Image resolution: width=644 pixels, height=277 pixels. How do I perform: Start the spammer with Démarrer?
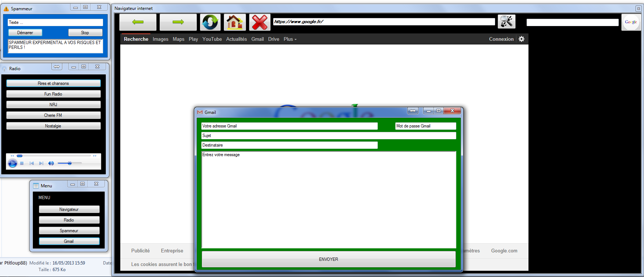[25, 33]
